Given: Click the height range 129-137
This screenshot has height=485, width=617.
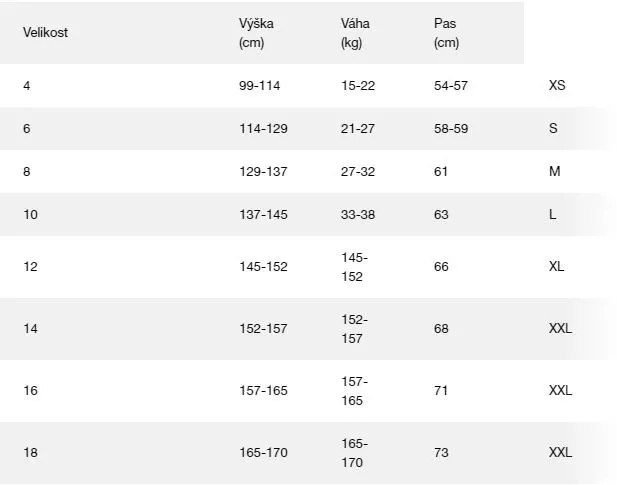Looking at the screenshot, I should (263, 172).
